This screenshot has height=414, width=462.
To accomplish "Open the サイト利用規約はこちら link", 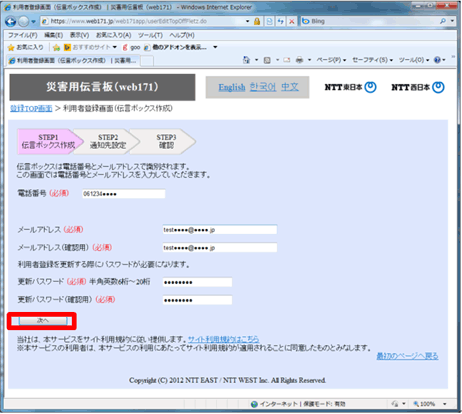I will 223,339.
